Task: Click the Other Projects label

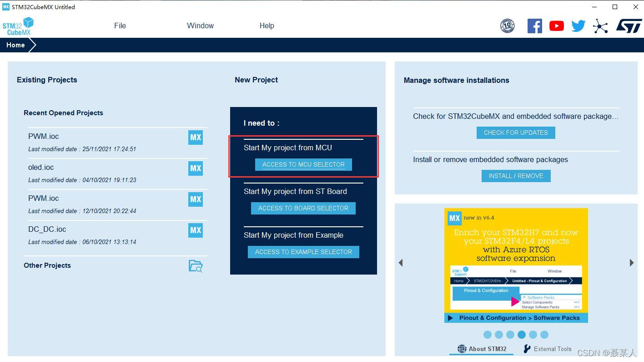Action: pyautogui.click(x=47, y=265)
